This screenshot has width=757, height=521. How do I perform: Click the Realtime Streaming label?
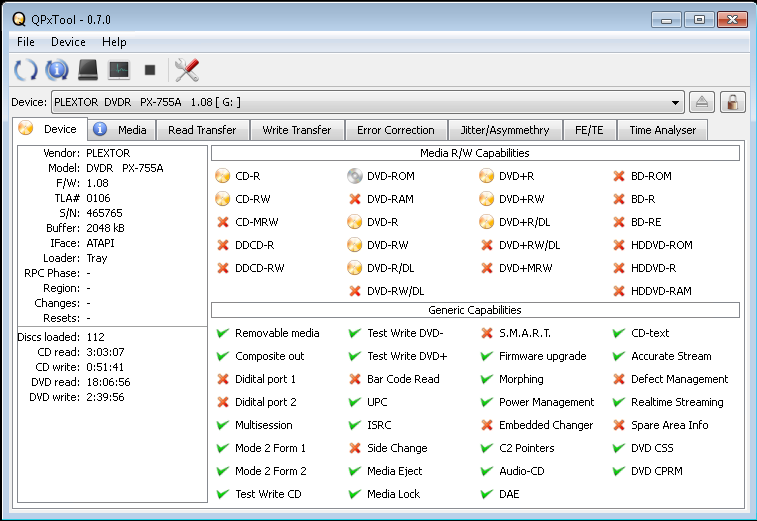point(677,402)
